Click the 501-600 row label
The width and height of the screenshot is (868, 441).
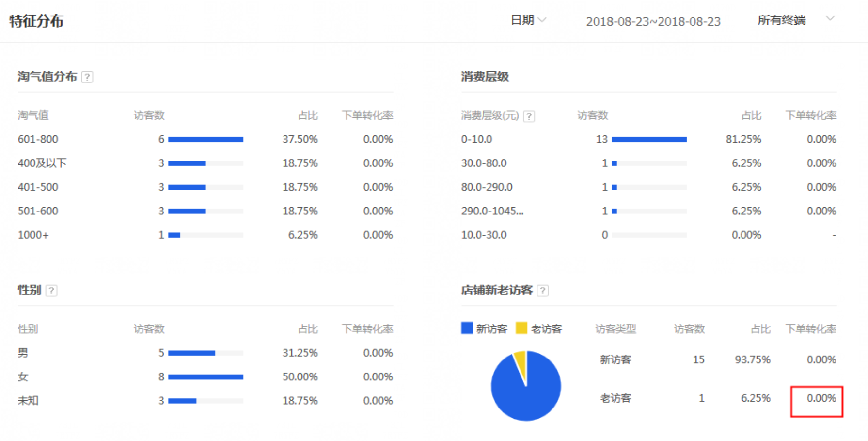(x=38, y=211)
